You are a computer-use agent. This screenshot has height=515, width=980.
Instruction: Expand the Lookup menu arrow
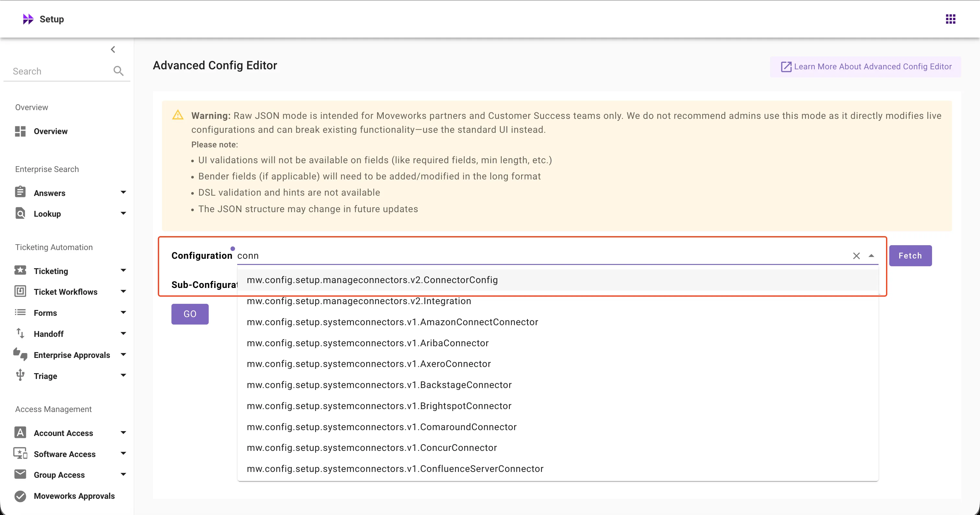click(x=123, y=213)
